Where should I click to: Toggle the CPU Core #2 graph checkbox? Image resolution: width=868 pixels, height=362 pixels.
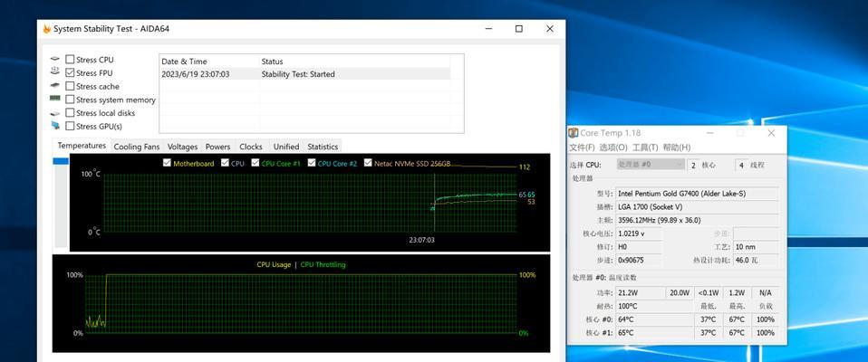[312, 163]
